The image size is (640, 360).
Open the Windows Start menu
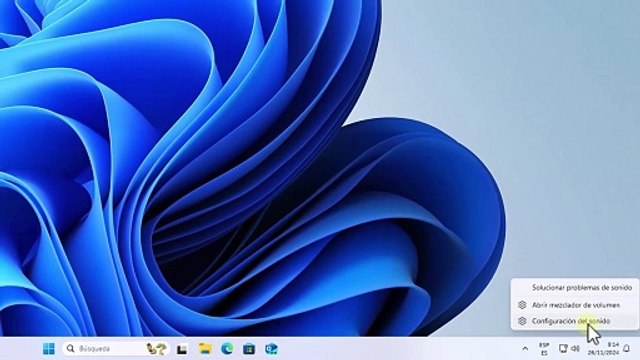point(49,349)
